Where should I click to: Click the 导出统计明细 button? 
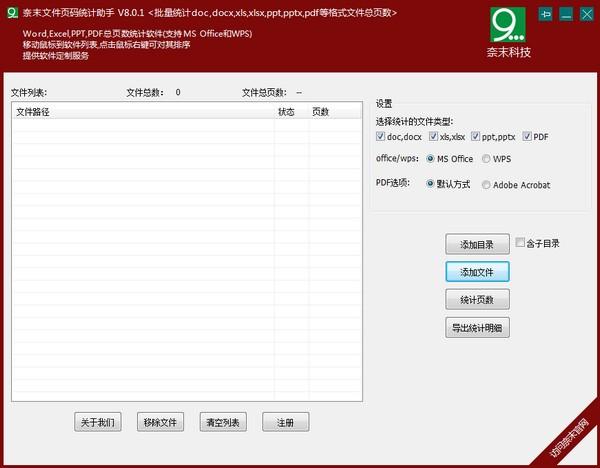[477, 328]
